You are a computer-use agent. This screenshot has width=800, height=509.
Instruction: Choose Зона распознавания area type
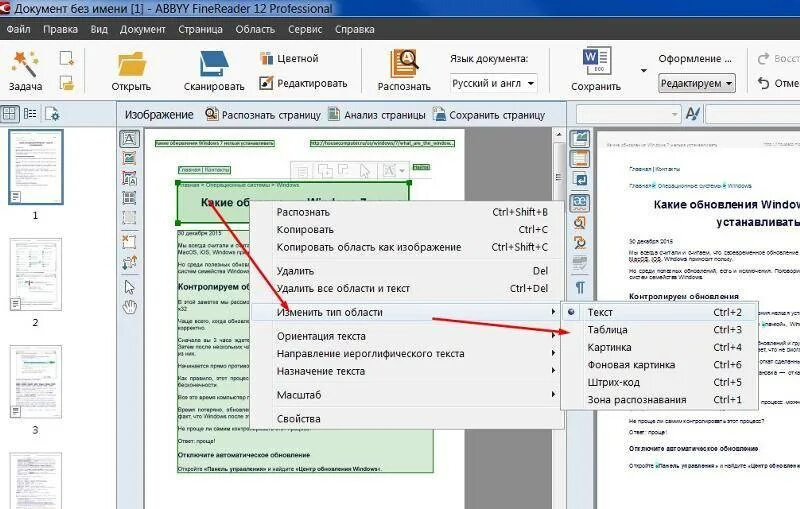click(659, 399)
